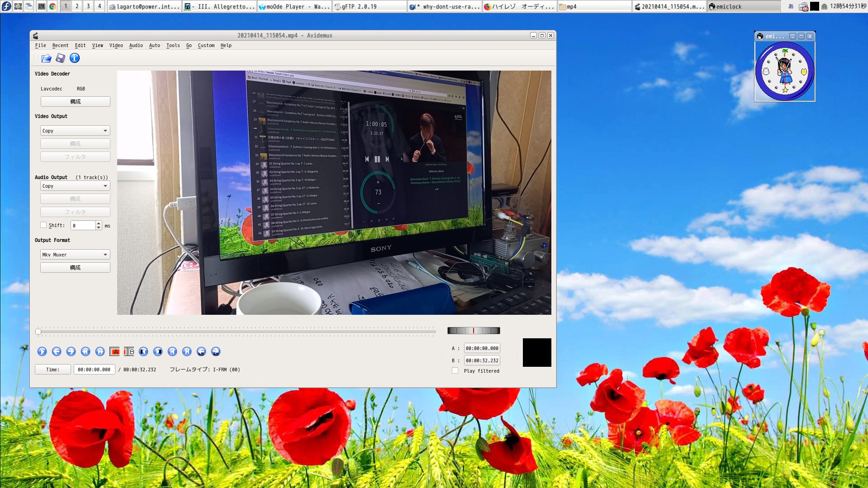Show file information with blue info icon
This screenshot has width=868, height=488.
coord(75,58)
